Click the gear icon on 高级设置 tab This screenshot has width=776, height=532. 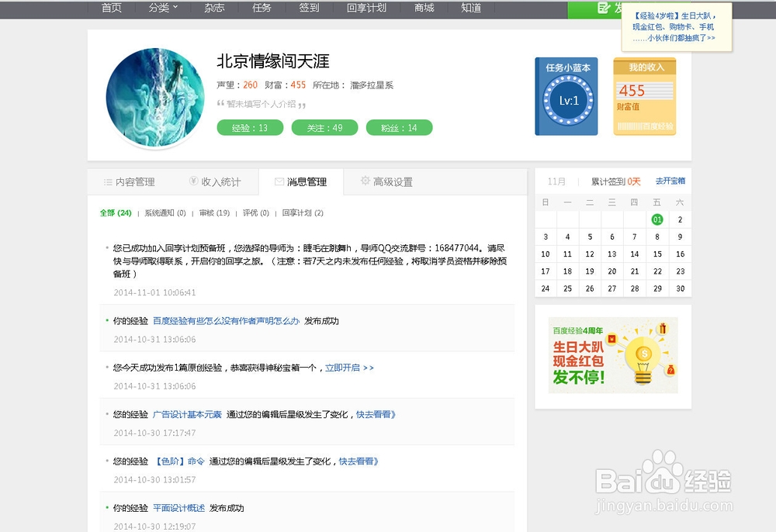pyautogui.click(x=365, y=181)
